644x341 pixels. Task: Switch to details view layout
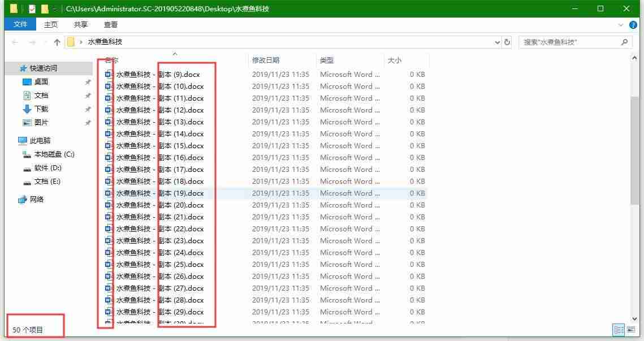click(619, 330)
